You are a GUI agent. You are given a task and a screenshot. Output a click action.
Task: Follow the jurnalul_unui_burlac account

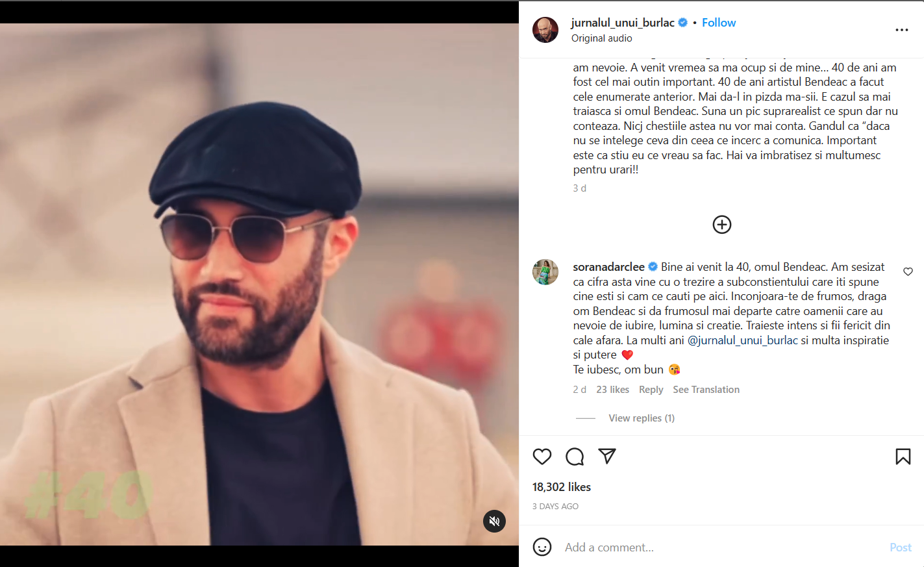tap(719, 23)
